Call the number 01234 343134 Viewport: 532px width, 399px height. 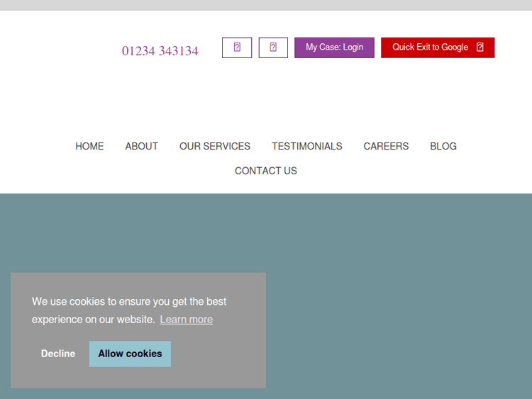coord(160,51)
